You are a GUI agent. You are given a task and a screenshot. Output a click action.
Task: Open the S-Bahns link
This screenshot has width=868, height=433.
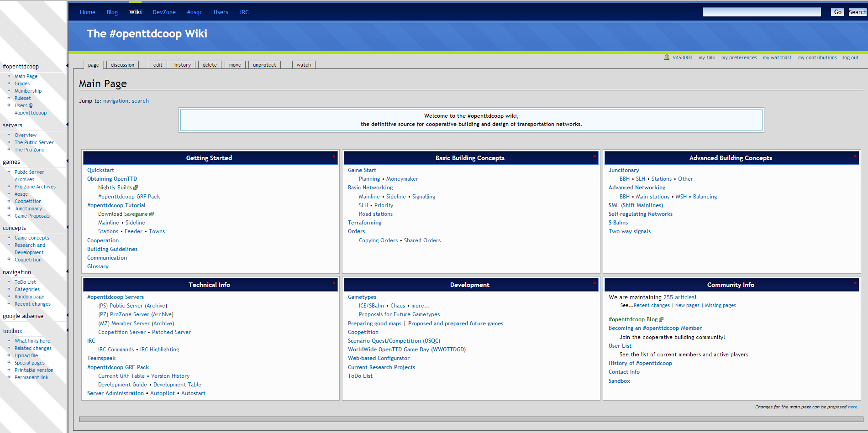618,223
